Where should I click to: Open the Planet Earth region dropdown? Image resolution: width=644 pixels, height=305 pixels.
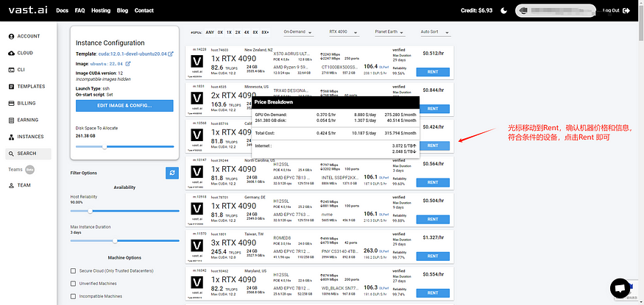tap(390, 32)
